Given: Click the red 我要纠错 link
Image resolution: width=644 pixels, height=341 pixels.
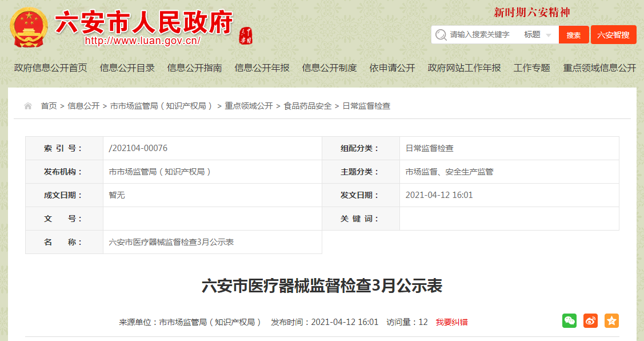Looking at the screenshot, I should click(452, 322).
